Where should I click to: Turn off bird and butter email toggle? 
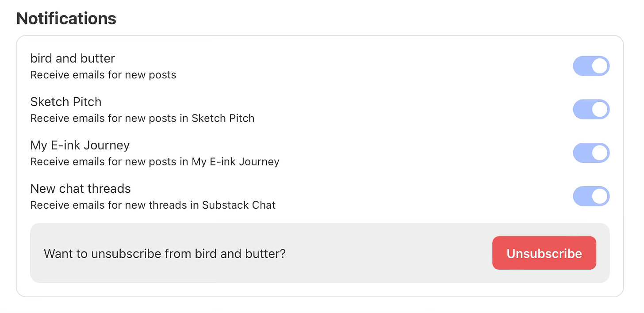591,66
